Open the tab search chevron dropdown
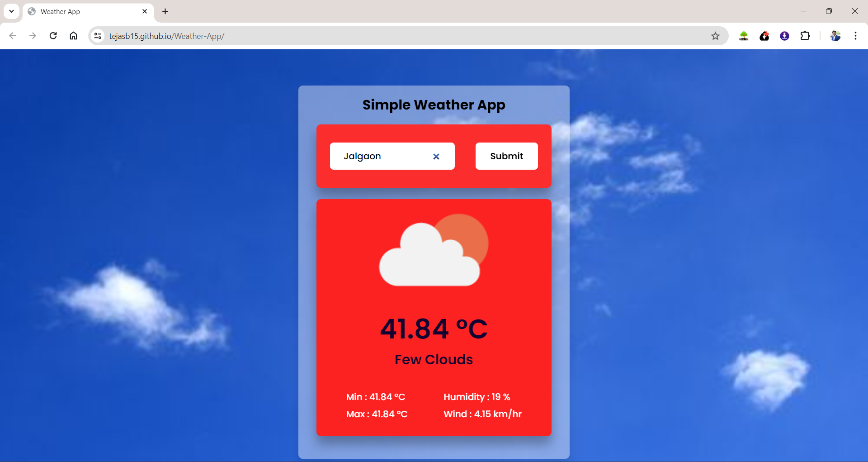This screenshot has height=462, width=868. pos(11,11)
